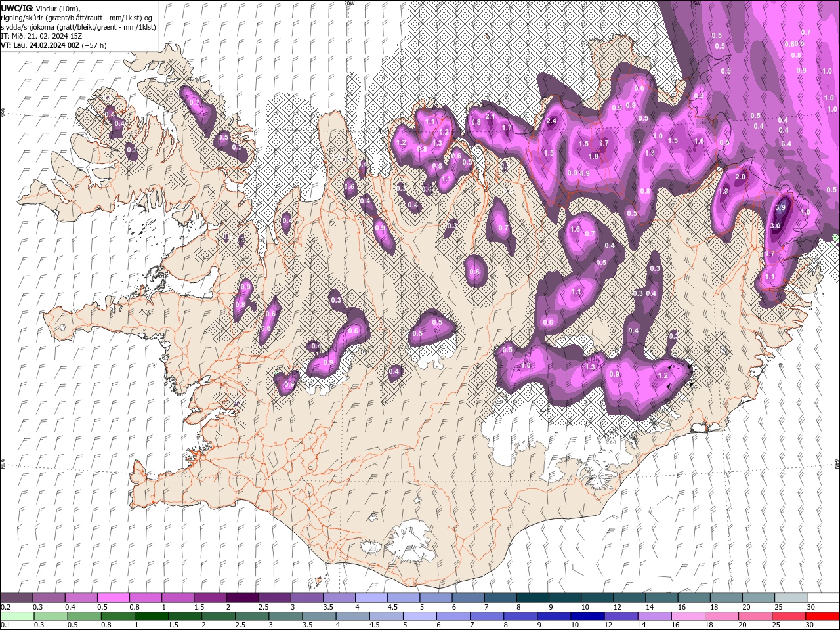Click the '0.2' label in the snow legend
The width and height of the screenshot is (840, 630).
5,607
